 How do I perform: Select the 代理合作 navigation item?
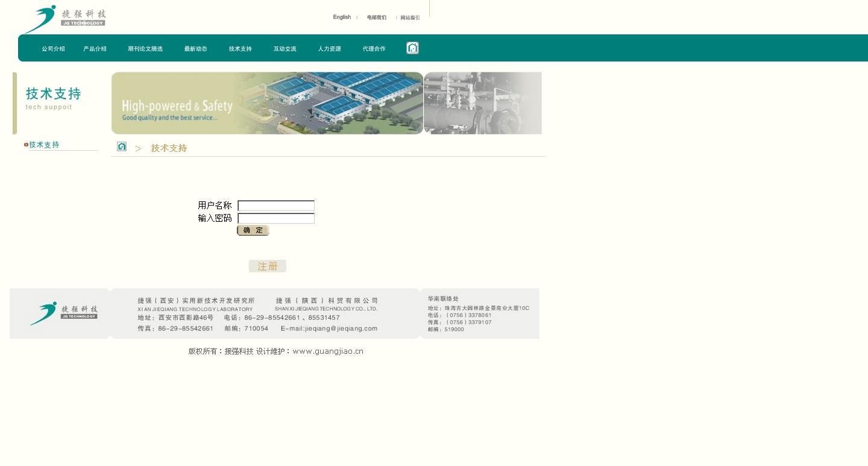(x=374, y=49)
